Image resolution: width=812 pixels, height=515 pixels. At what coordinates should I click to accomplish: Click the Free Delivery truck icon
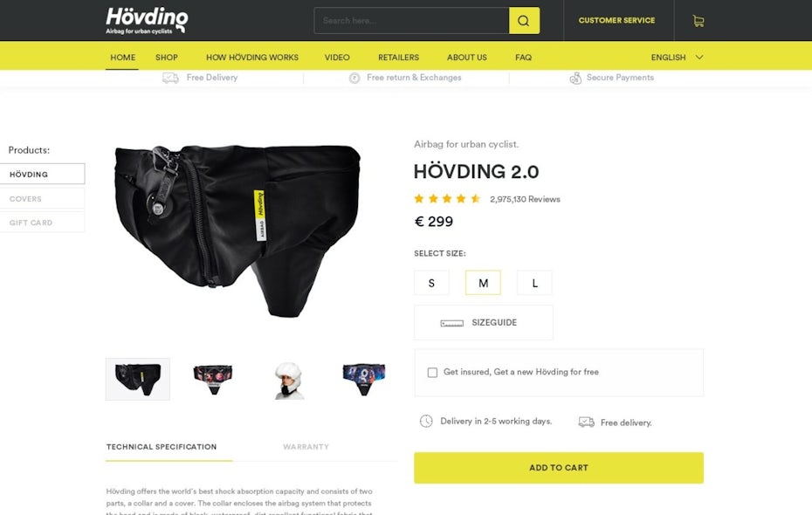tap(170, 78)
